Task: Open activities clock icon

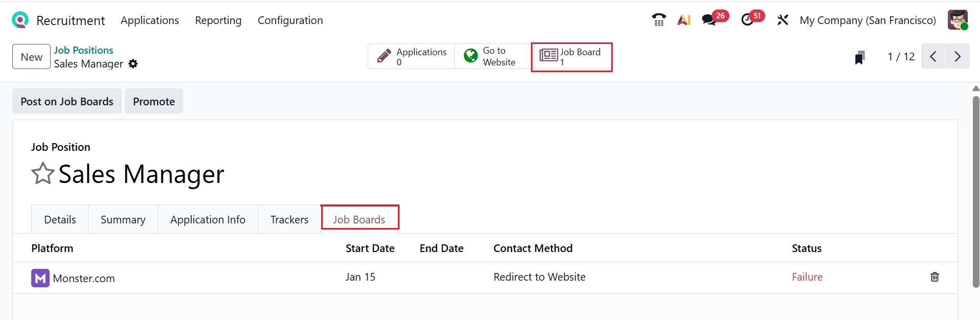Action: tap(747, 20)
